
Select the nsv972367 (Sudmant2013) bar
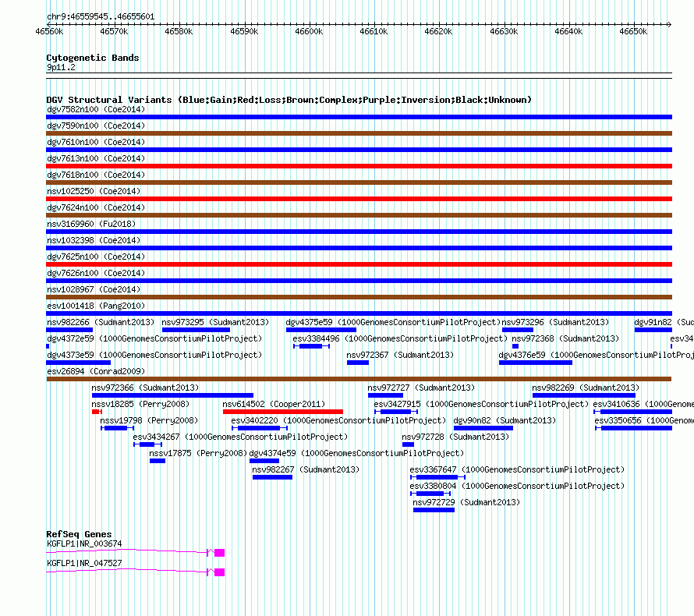coord(358,363)
